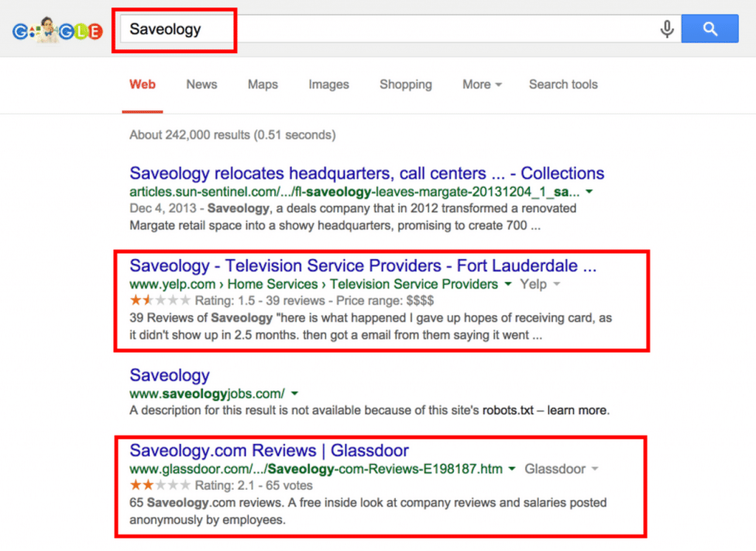
Task: Expand the saveologyjobs.com URL arrow
Action: 295,393
